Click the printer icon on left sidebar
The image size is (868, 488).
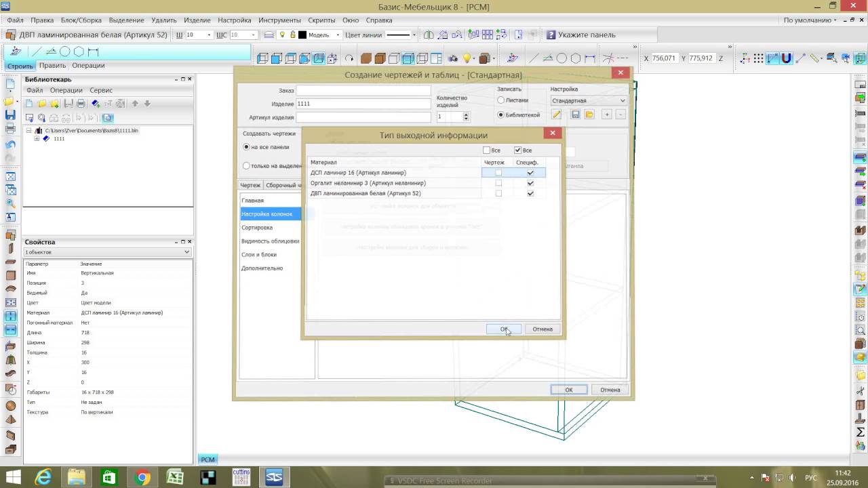pyautogui.click(x=10, y=129)
